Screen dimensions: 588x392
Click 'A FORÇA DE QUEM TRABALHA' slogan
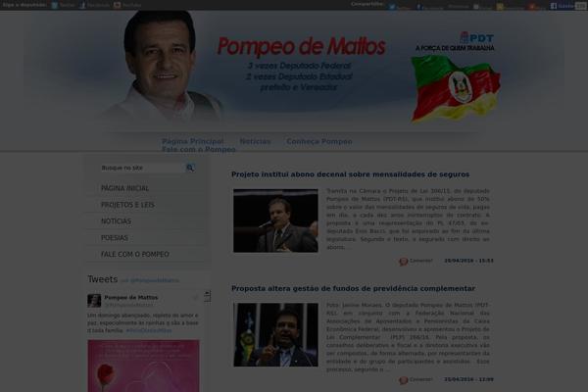click(x=455, y=48)
